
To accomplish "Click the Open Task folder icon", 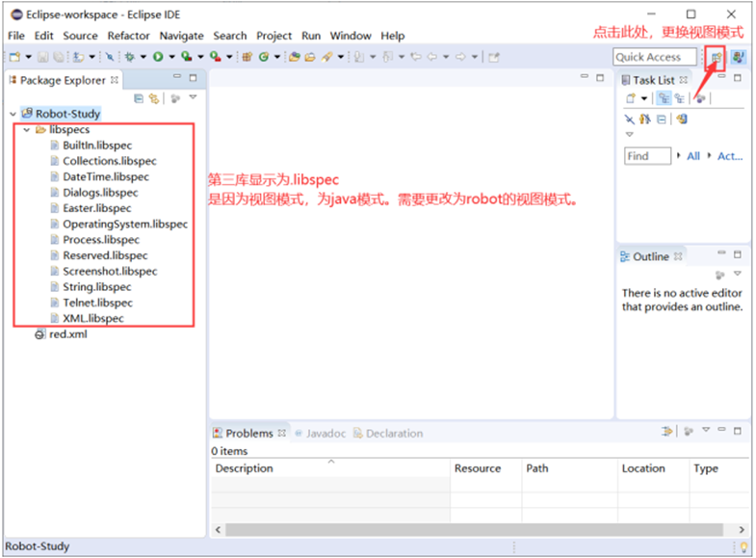I will coord(310,57).
